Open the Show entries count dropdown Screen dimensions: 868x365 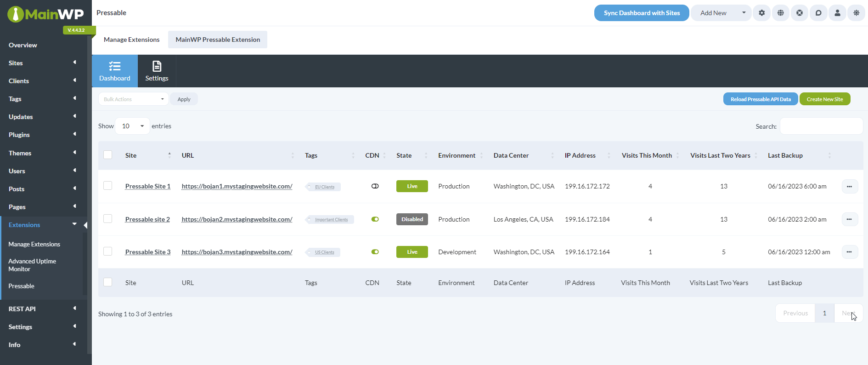(x=132, y=126)
